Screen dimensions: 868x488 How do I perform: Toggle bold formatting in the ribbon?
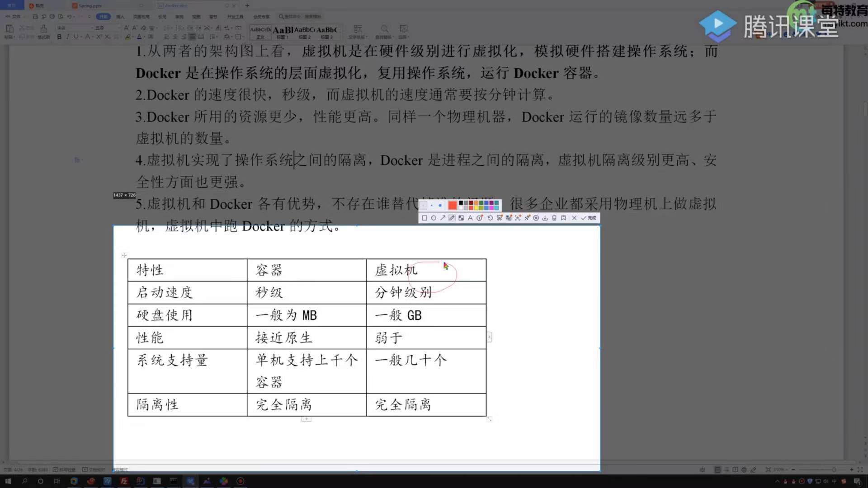(59, 37)
